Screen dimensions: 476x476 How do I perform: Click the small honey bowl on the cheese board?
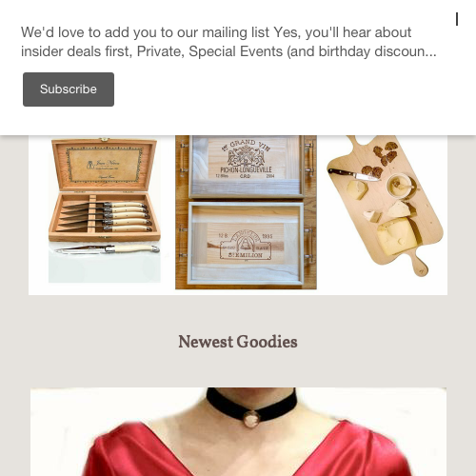click(399, 186)
